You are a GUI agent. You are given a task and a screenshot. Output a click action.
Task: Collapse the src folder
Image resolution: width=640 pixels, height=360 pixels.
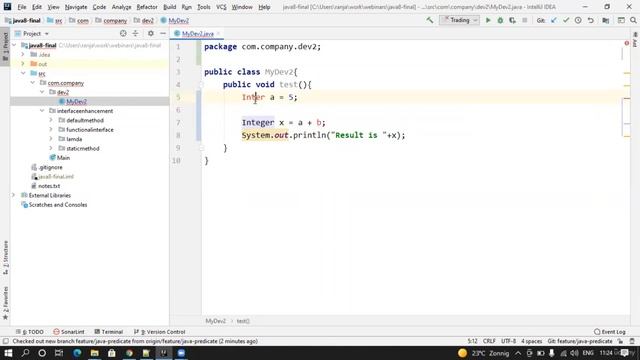coord(23,73)
